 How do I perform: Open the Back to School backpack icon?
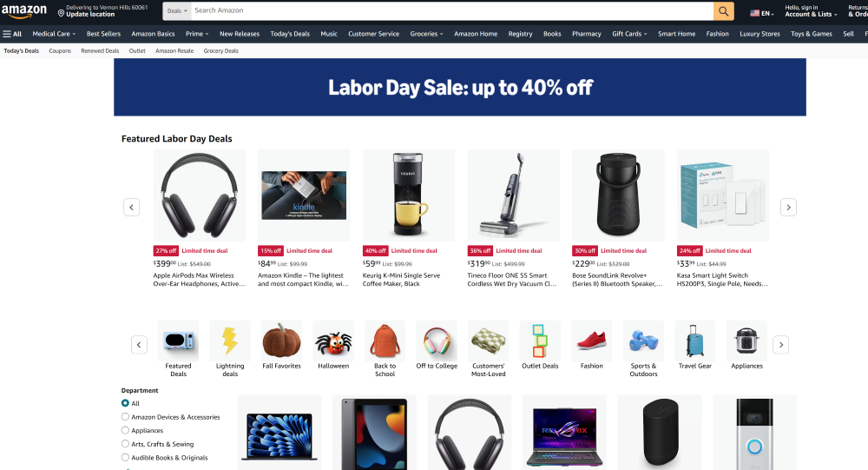pos(385,341)
